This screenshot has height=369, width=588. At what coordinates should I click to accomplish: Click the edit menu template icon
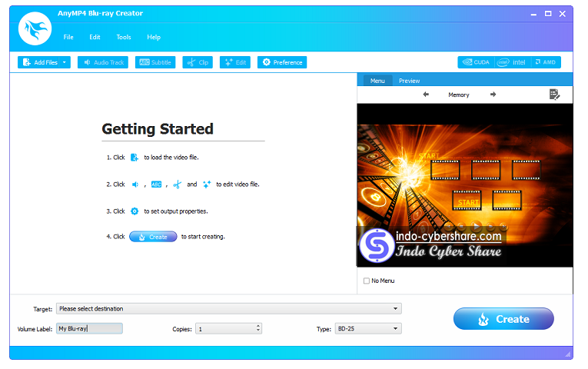554,95
